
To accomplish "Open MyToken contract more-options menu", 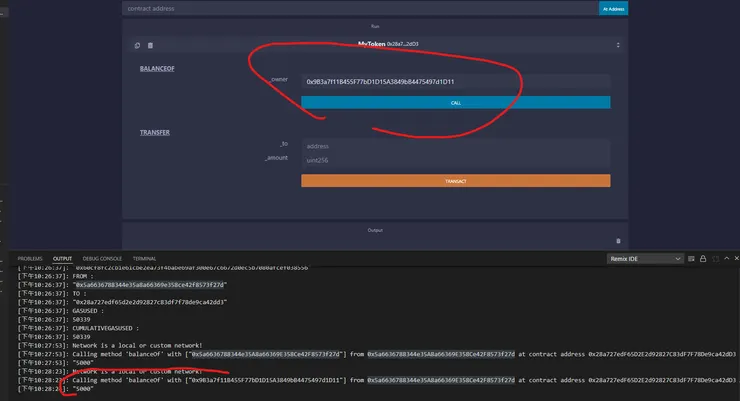I will 618,45.
